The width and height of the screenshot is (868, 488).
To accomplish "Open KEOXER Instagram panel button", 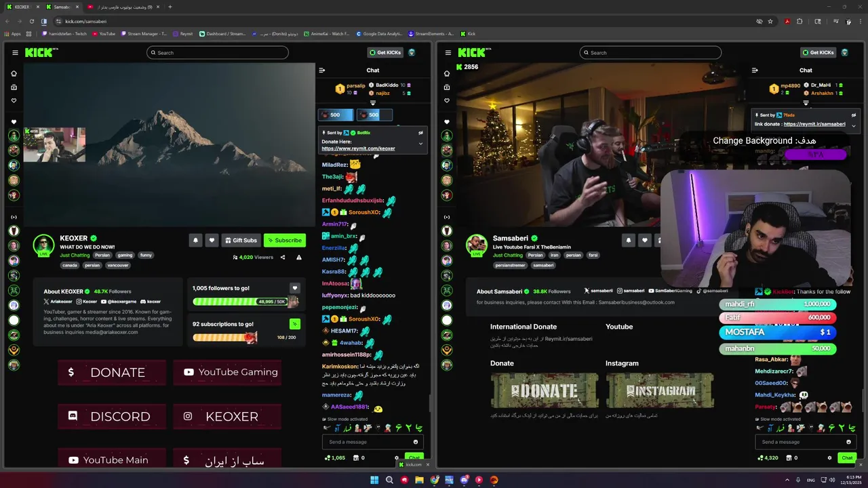I will coord(227,416).
